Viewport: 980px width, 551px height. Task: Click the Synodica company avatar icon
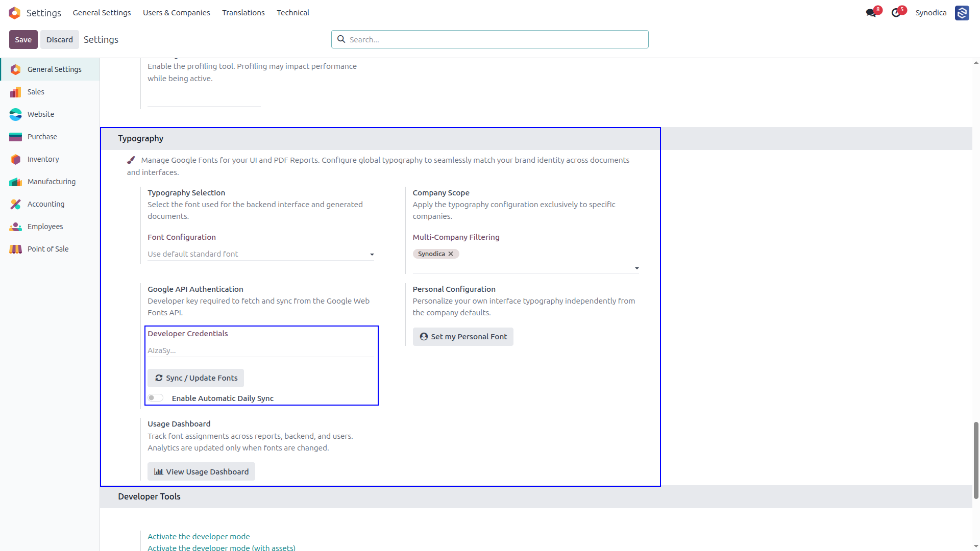click(x=962, y=13)
